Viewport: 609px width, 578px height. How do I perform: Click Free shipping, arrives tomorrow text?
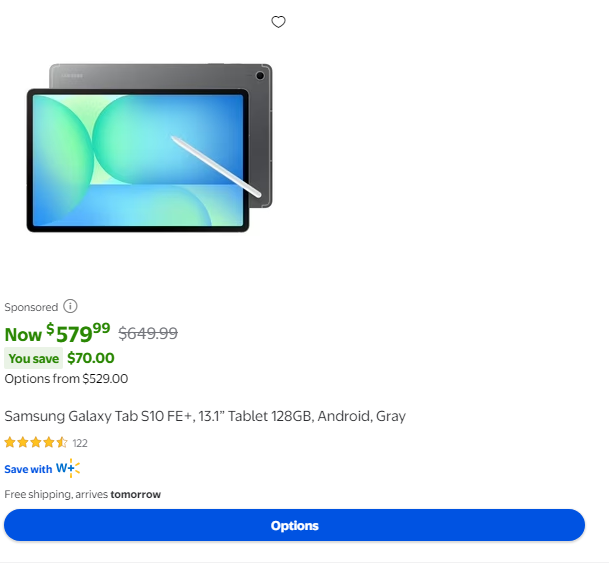click(82, 494)
